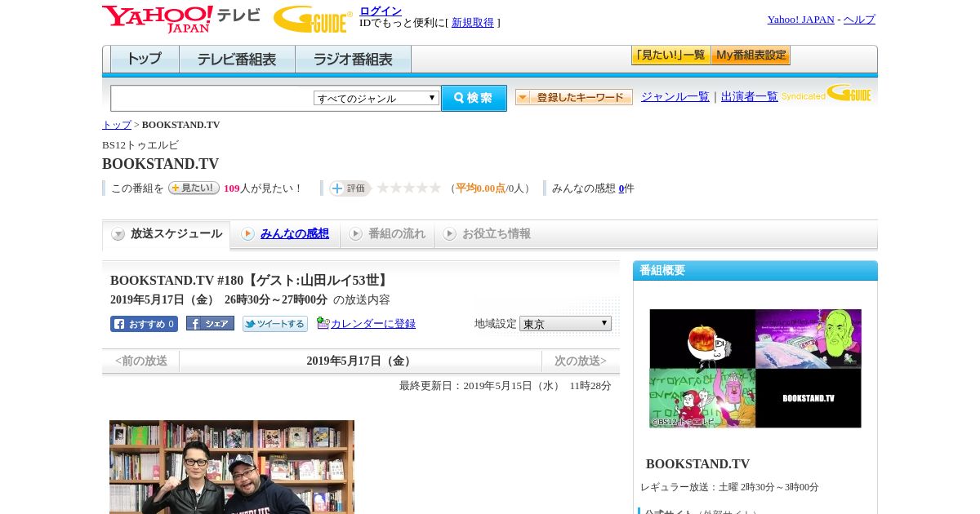Click the BOOKSTAND.TV overview thumbnail image
Screen dimensions: 980x514
point(755,368)
